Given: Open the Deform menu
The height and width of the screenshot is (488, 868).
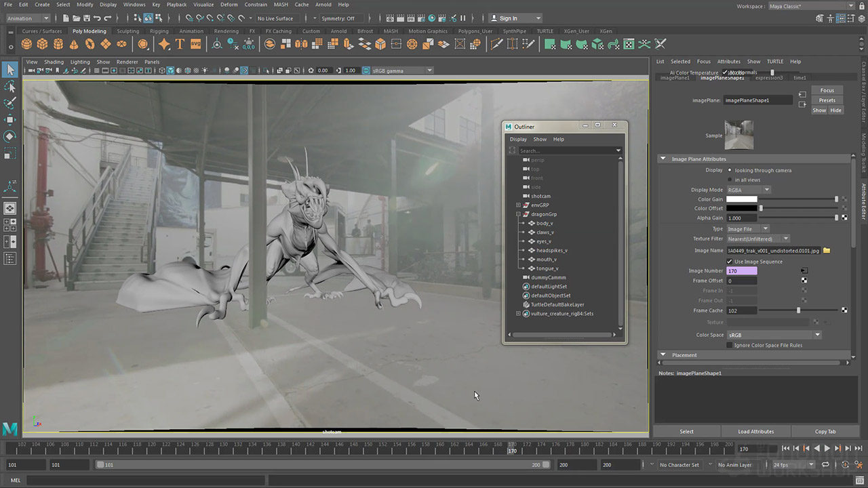Looking at the screenshot, I should pyautogui.click(x=229, y=5).
